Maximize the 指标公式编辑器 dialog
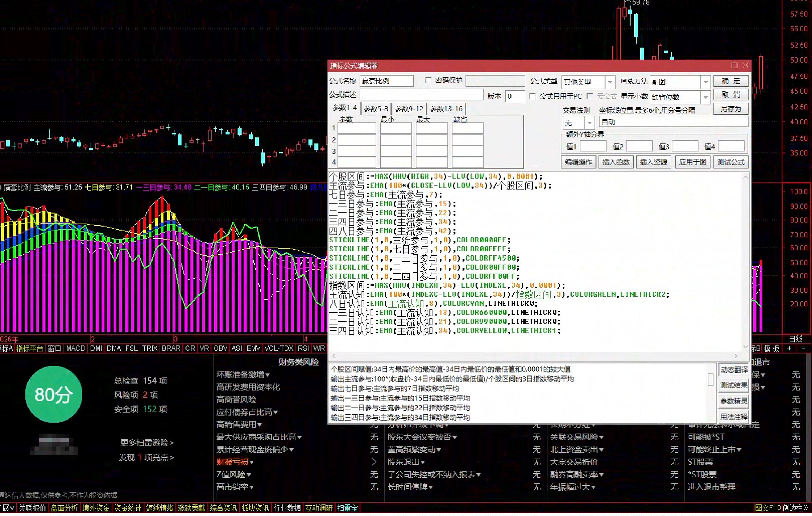This screenshot has height=516, width=812. [x=734, y=65]
